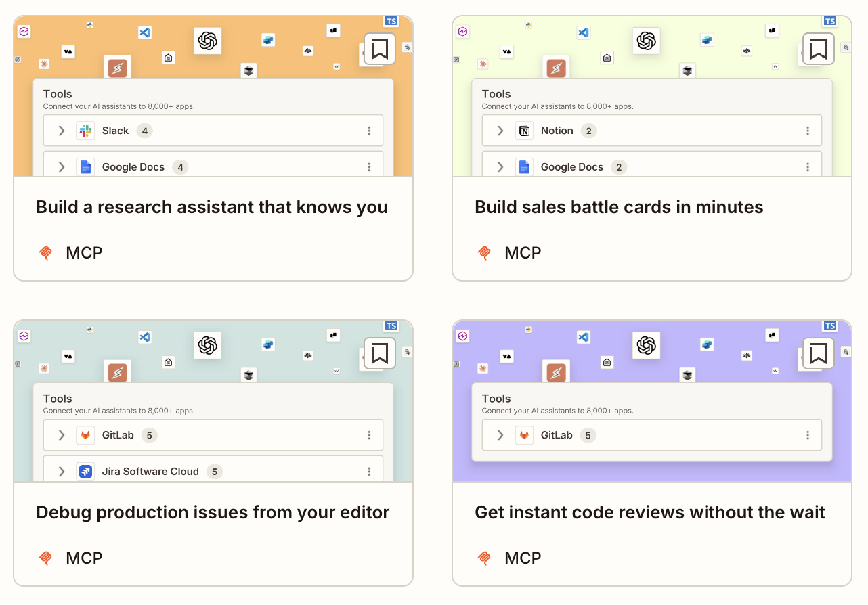868x605 pixels.
Task: Click the VS Code icon on the orange card
Action: coord(144,32)
